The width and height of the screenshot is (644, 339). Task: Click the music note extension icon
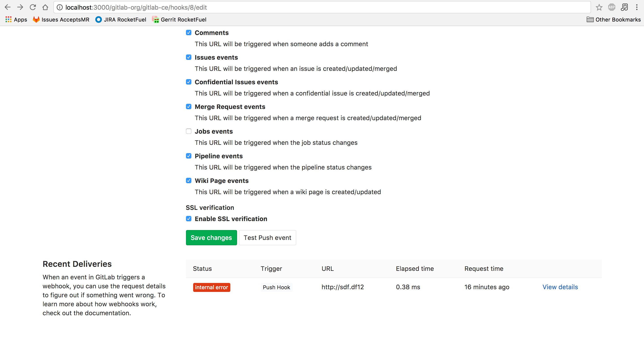click(x=624, y=7)
